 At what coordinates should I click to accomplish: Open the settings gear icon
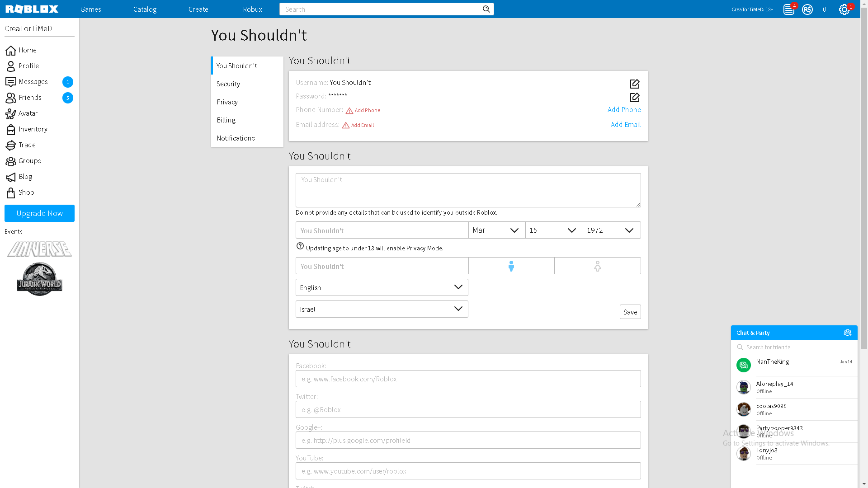(x=844, y=9)
